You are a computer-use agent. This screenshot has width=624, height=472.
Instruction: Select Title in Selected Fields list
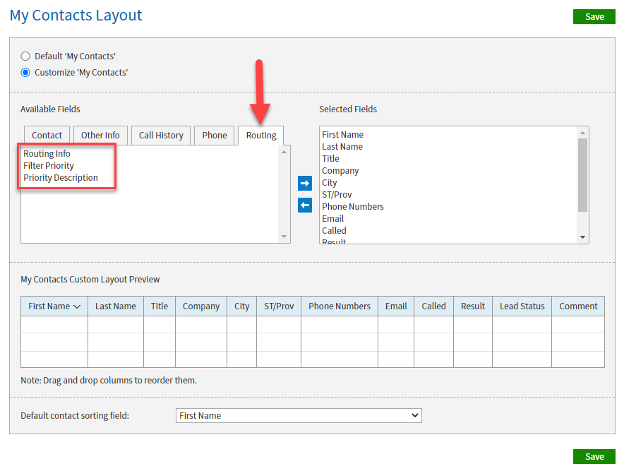(331, 159)
